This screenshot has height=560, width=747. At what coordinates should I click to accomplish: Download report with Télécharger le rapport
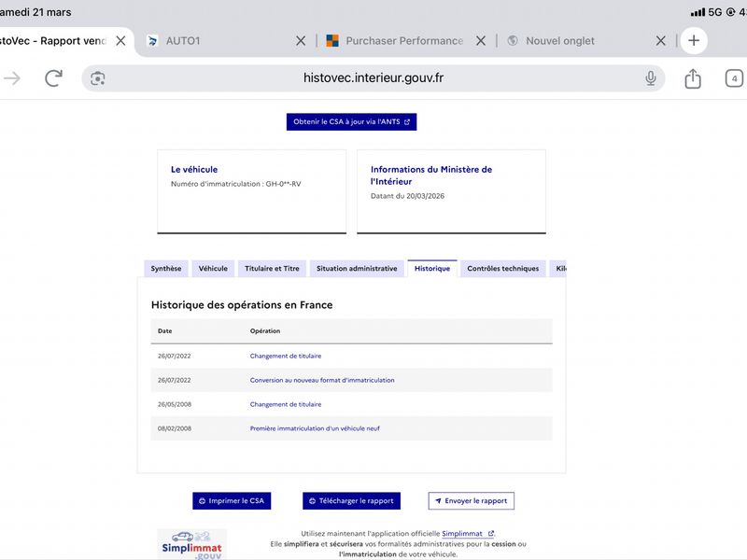pyautogui.click(x=351, y=501)
